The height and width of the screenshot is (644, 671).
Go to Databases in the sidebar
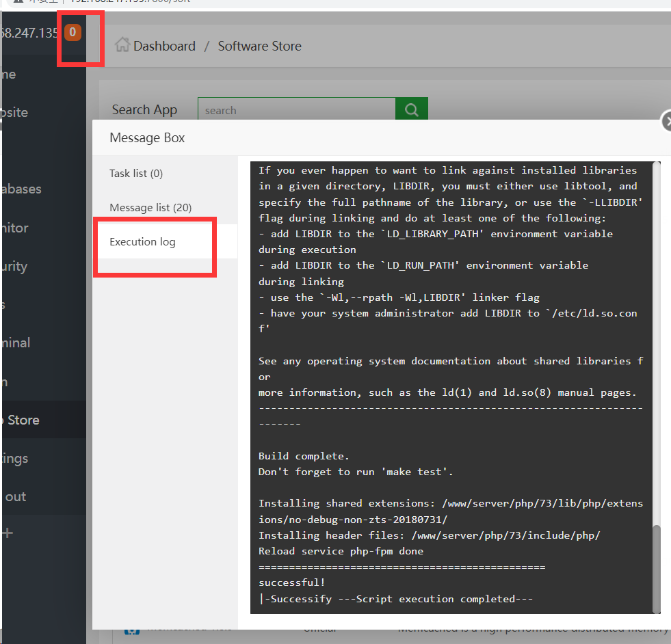[21, 189]
